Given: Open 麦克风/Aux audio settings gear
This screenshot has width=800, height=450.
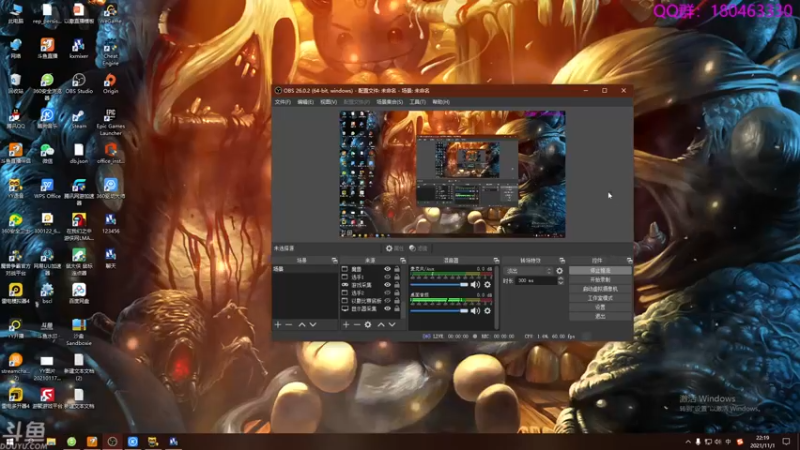Looking at the screenshot, I should pos(488,285).
